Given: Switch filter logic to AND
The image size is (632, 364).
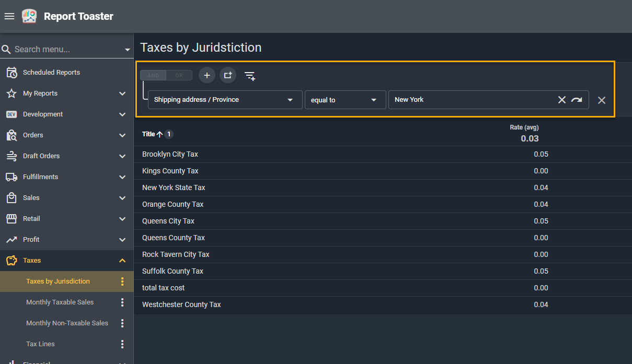Looking at the screenshot, I should 153,75.
